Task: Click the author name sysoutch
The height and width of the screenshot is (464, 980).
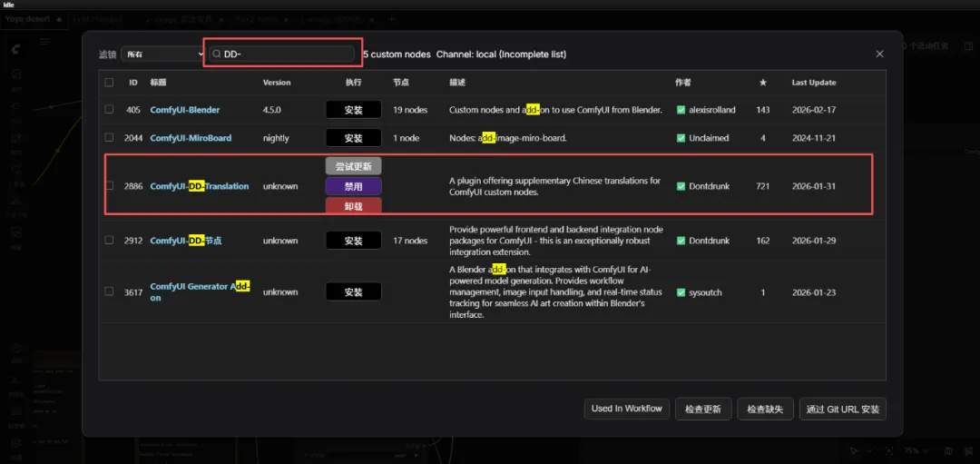Action: [706, 292]
